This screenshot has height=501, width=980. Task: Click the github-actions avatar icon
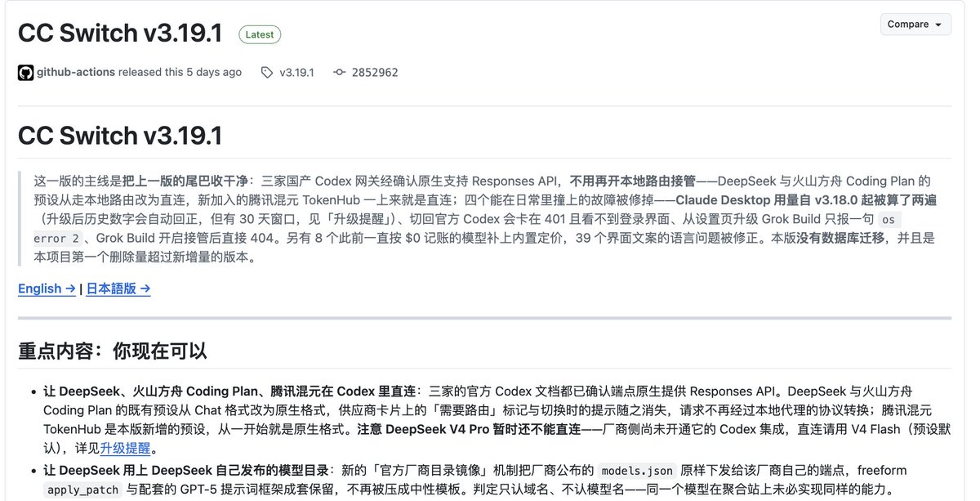click(25, 72)
